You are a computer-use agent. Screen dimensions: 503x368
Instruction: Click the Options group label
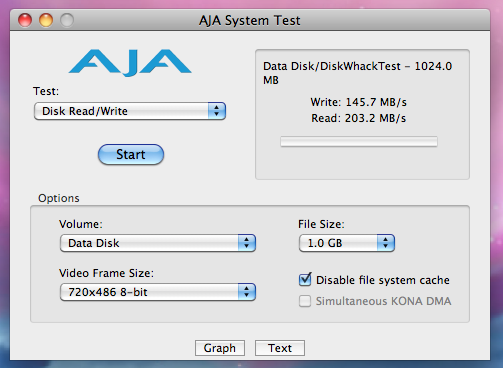click(x=59, y=198)
